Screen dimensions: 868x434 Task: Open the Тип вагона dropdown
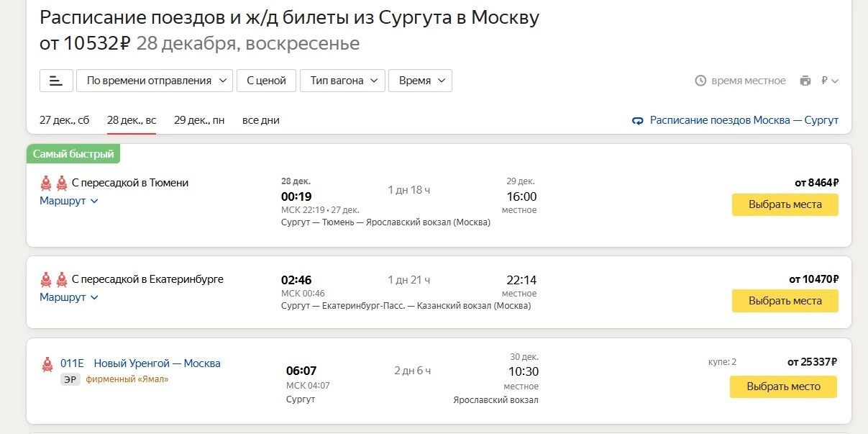[342, 81]
